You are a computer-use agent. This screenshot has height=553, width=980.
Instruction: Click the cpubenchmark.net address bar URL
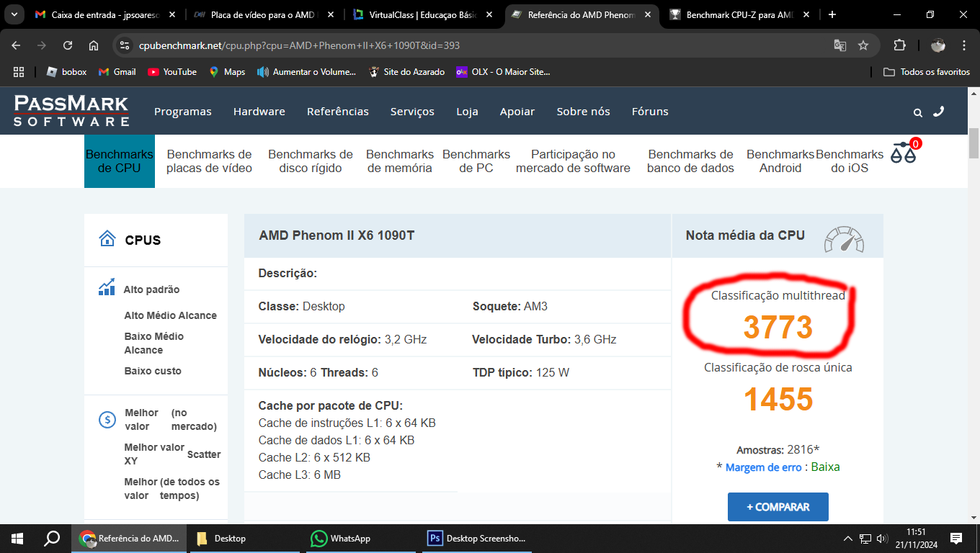coord(299,45)
